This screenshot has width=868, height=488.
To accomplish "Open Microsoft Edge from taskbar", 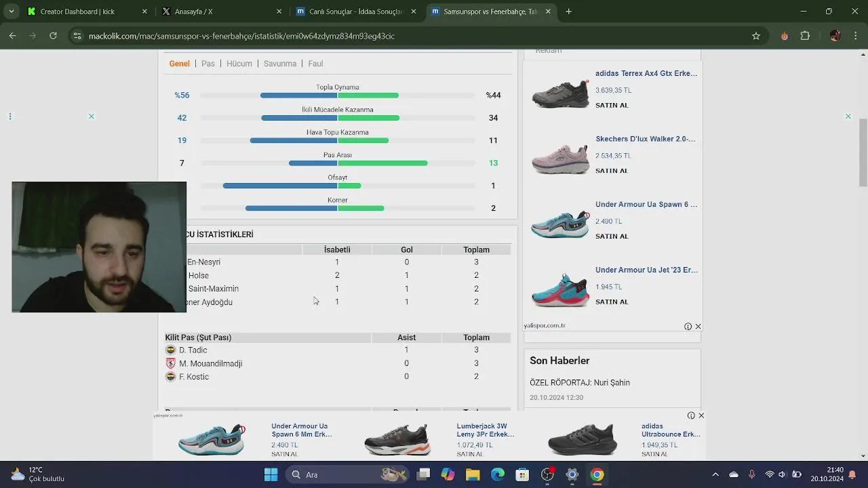I will (498, 474).
